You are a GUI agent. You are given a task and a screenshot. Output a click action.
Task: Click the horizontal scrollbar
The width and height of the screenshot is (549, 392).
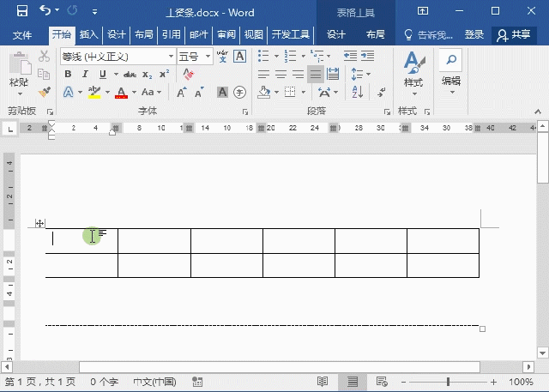pyautogui.click(x=280, y=367)
